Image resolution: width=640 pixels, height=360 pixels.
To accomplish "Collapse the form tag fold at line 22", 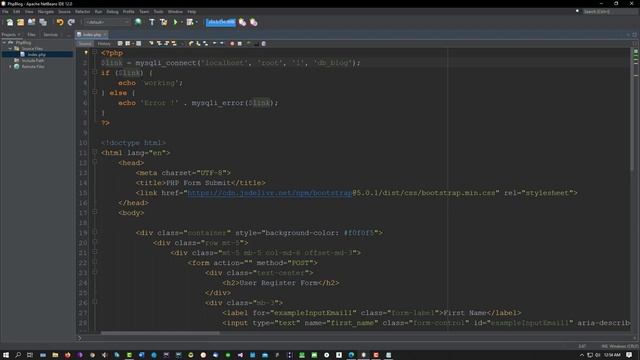I will (x=95, y=262).
